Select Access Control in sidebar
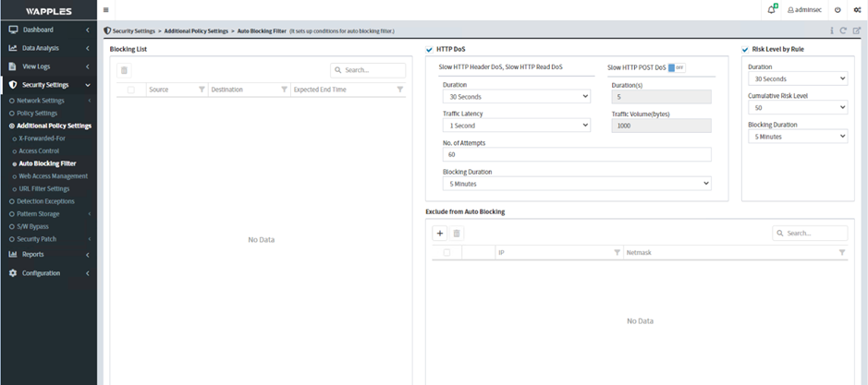The image size is (868, 385). tap(39, 150)
